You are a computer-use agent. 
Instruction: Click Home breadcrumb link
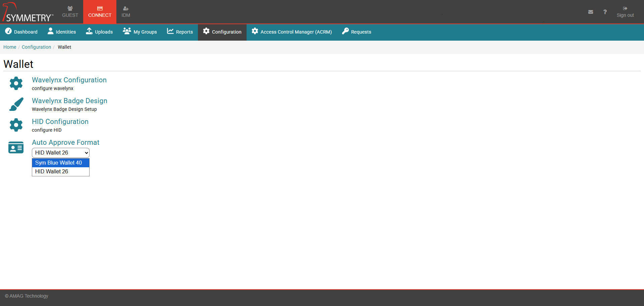(10, 47)
